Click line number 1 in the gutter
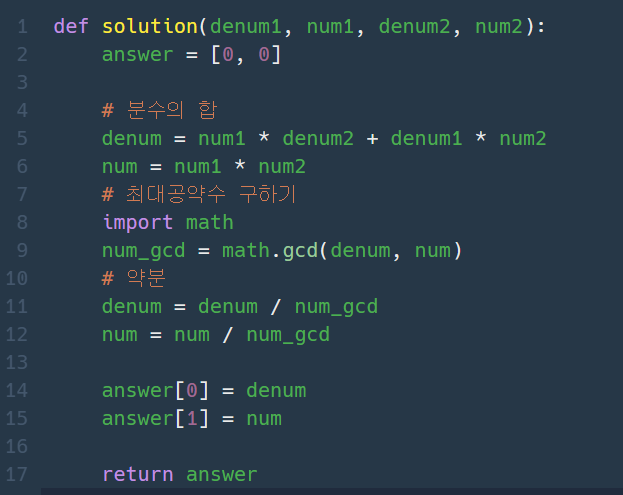This screenshot has height=495, width=623. pyautogui.click(x=23, y=27)
